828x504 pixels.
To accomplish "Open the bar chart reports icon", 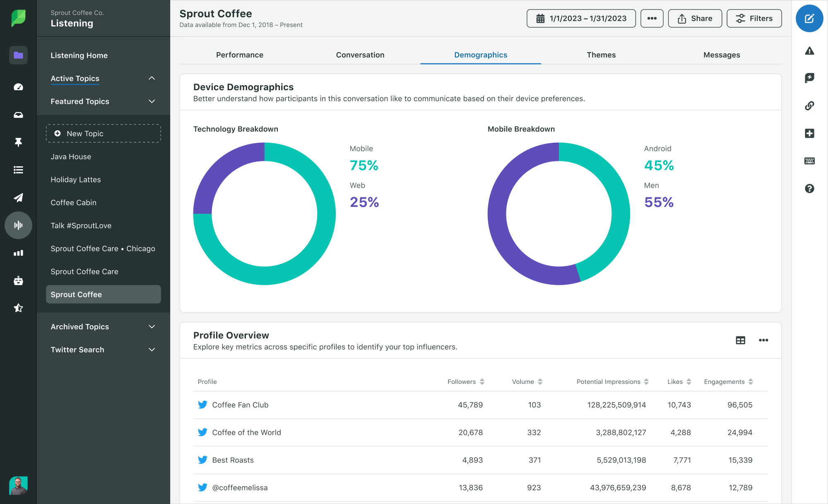I will 18,253.
